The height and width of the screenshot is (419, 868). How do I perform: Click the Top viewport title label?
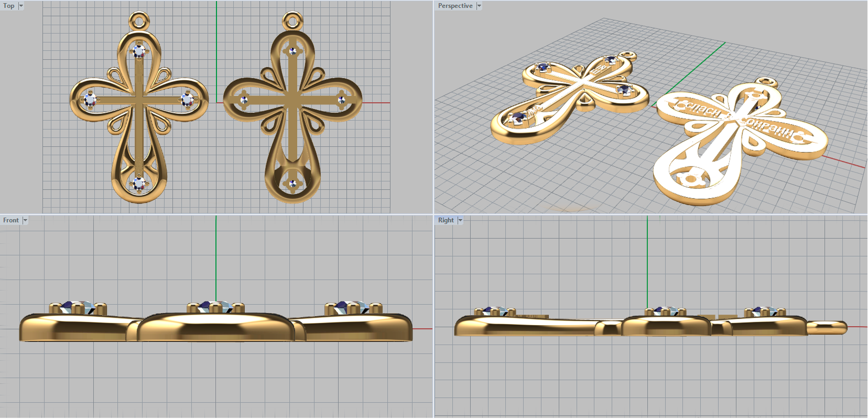[9, 6]
